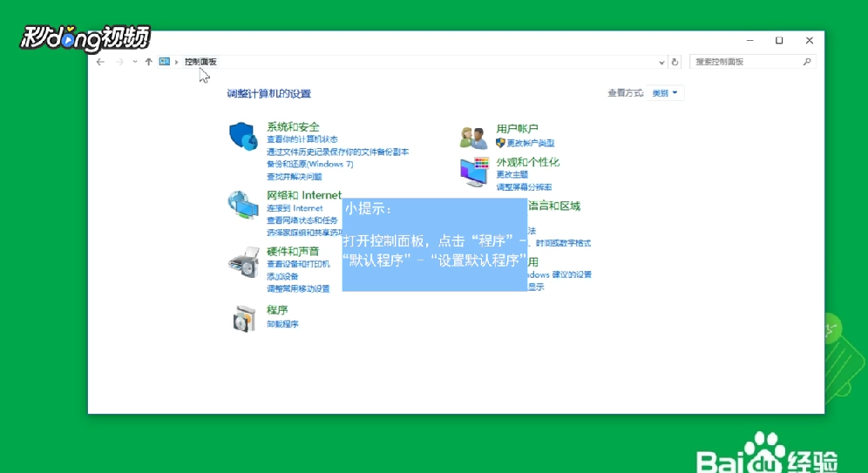The width and height of the screenshot is (868, 473).
Task: Open recent locations dropdown arrow
Action: point(134,62)
